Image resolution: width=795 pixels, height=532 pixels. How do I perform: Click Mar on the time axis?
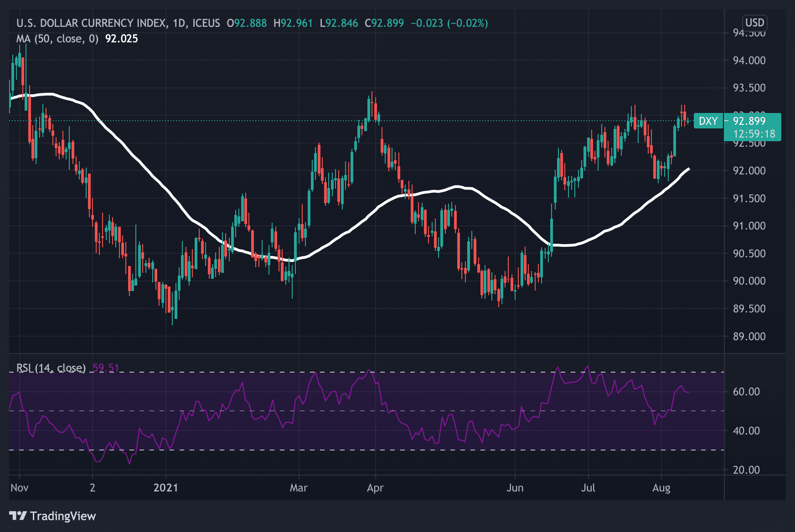pos(299,487)
